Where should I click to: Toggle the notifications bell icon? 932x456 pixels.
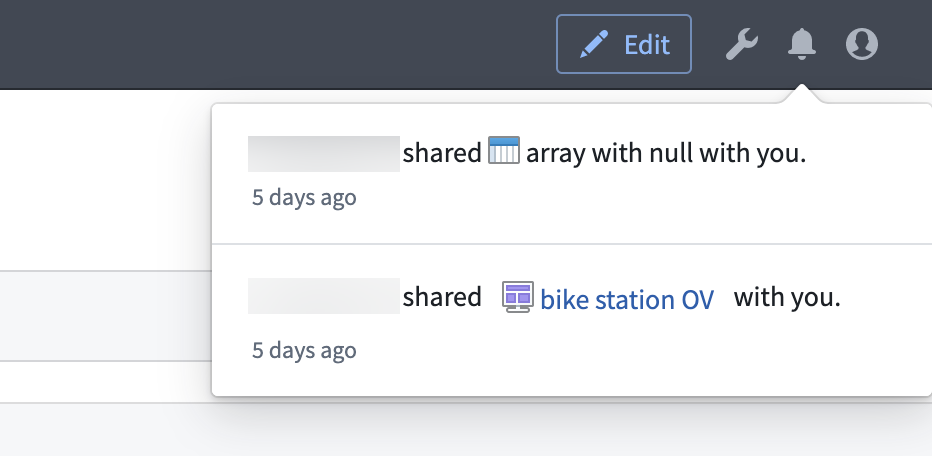[802, 44]
